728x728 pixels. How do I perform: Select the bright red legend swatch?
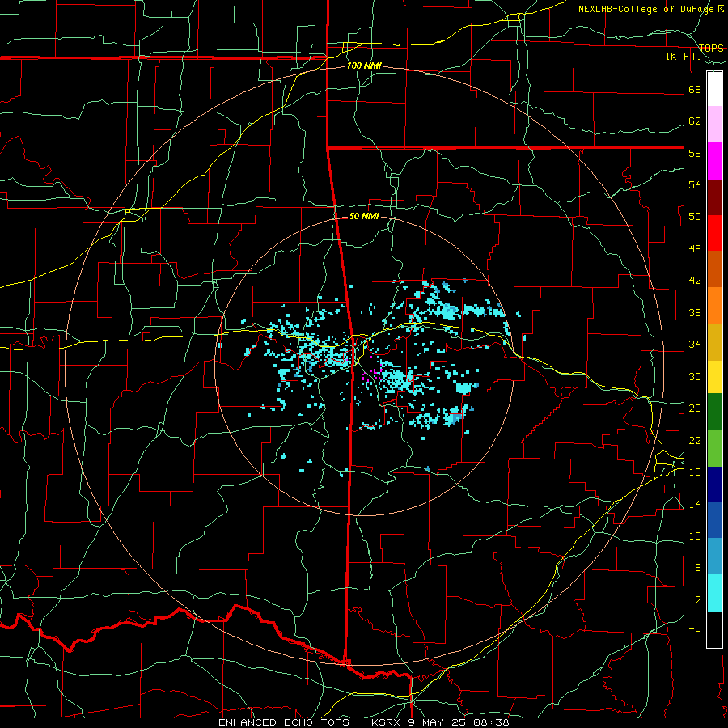click(714, 233)
